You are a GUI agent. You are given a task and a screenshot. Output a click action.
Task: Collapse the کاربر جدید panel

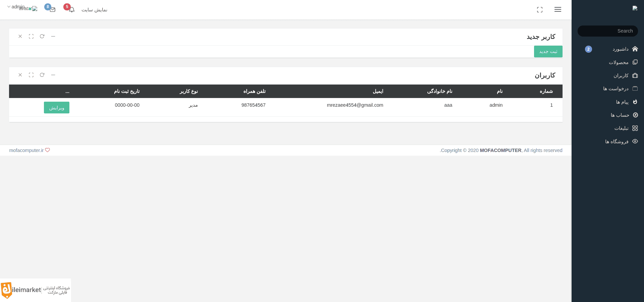click(x=53, y=36)
